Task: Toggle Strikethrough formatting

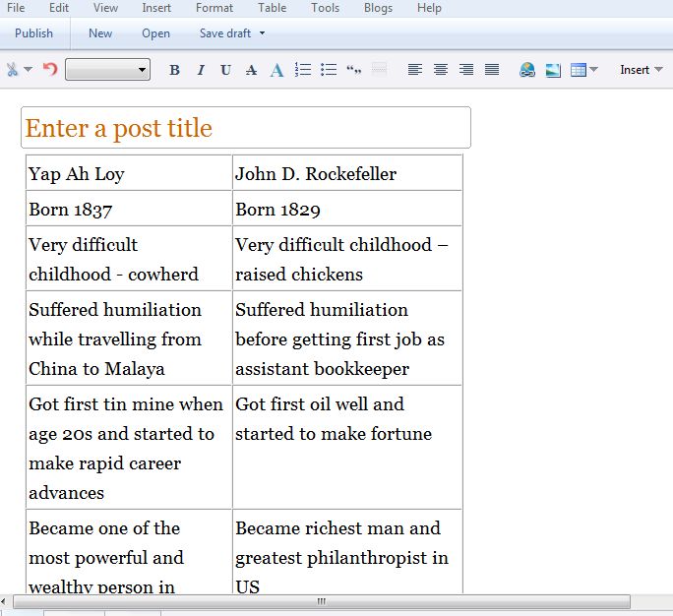Action: (x=252, y=70)
